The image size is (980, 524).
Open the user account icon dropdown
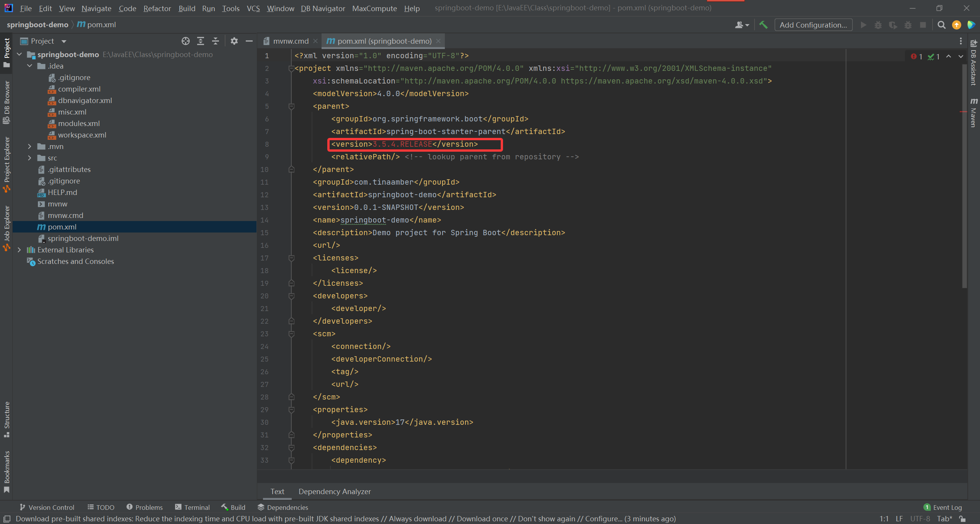[742, 25]
